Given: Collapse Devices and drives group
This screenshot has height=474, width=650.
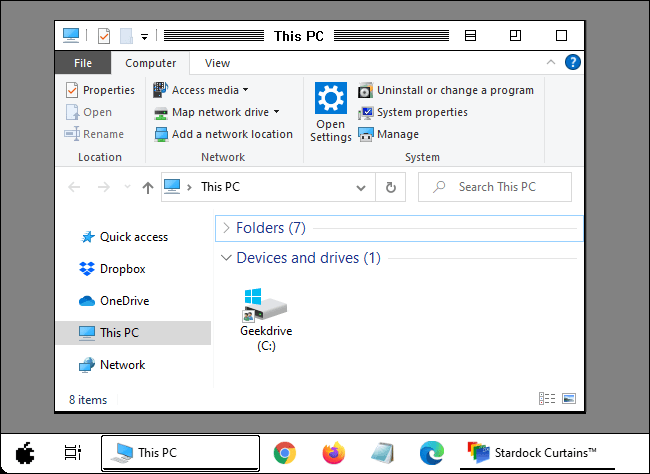Looking at the screenshot, I should click(x=226, y=258).
